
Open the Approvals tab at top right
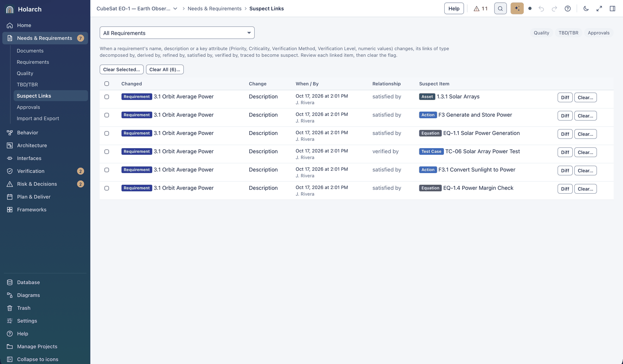point(598,33)
